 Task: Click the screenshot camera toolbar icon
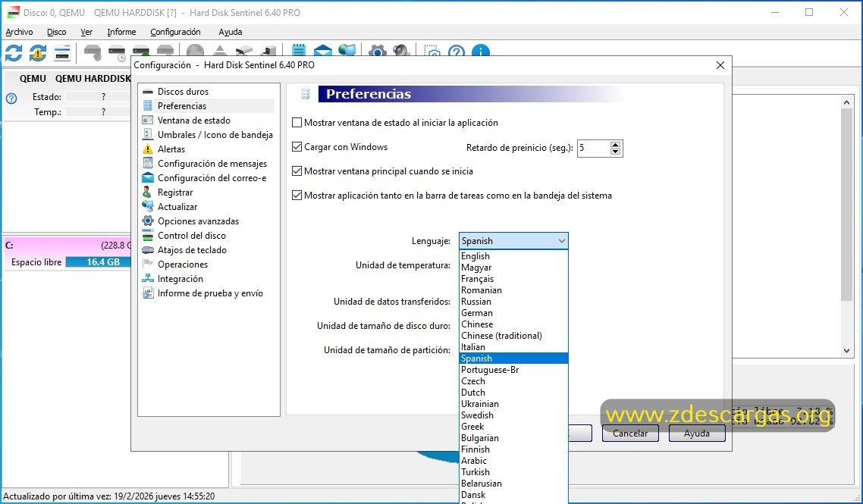pos(432,51)
